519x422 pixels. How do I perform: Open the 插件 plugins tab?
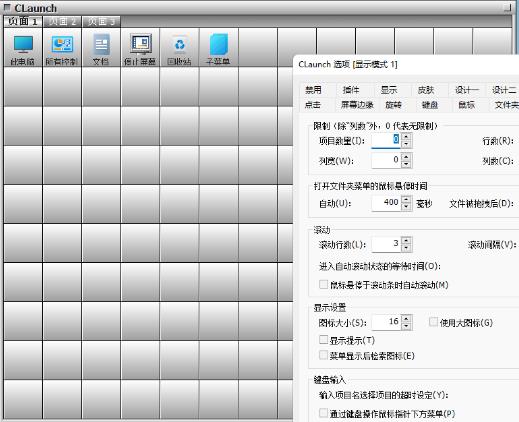[x=351, y=90]
